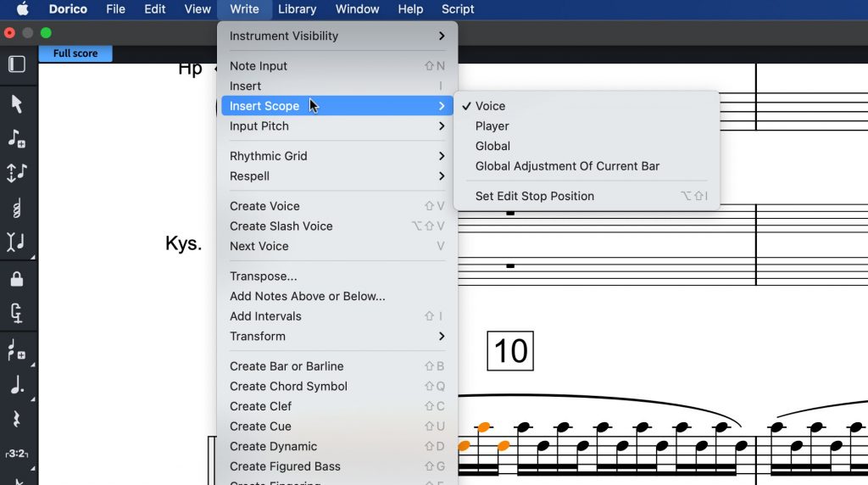Click Create Dynamic menu item
The image size is (868, 485).
(337, 446)
